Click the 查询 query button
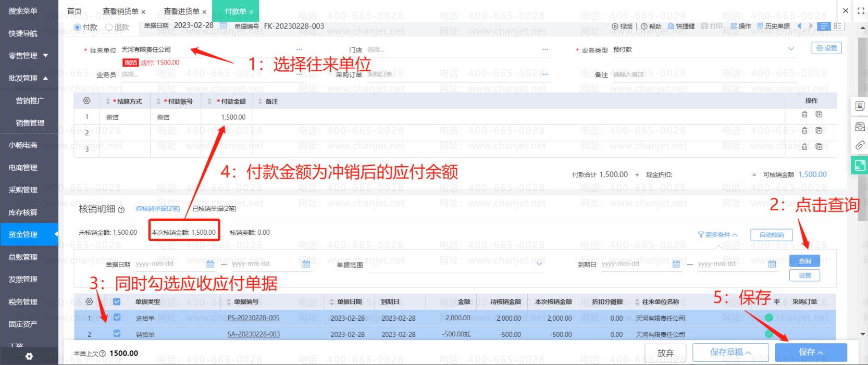 [805, 261]
